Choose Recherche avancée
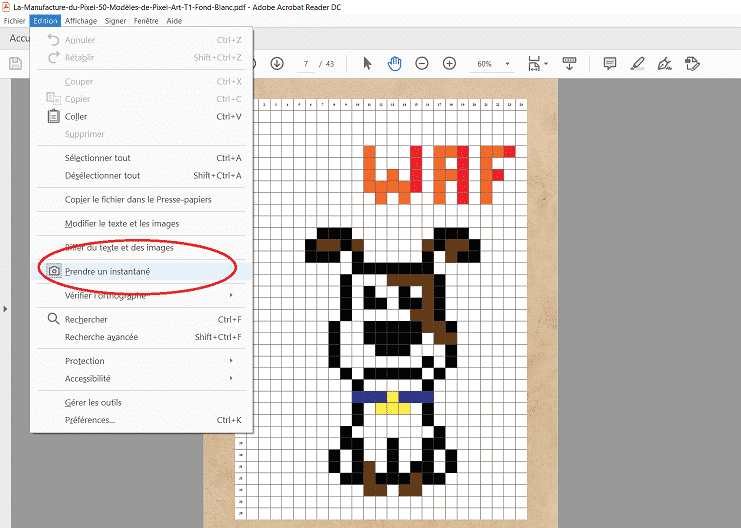Image resolution: width=741 pixels, height=528 pixels. coord(141,337)
